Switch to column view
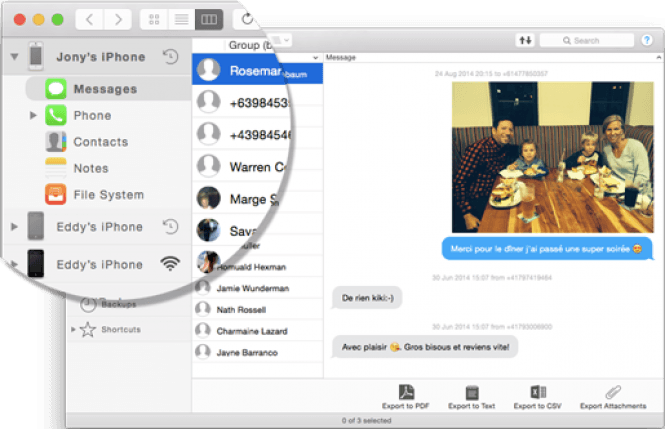This screenshot has width=665, height=429. click(209, 20)
